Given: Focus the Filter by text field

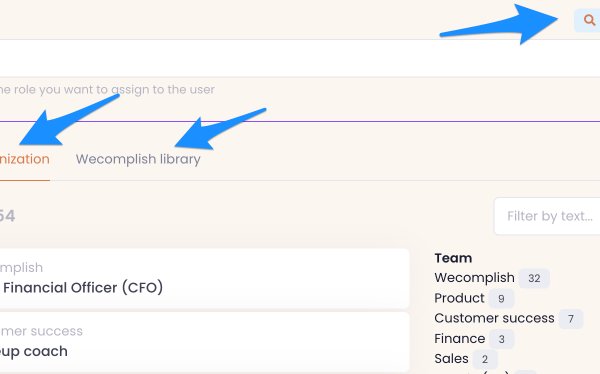Looking at the screenshot, I should point(547,216).
